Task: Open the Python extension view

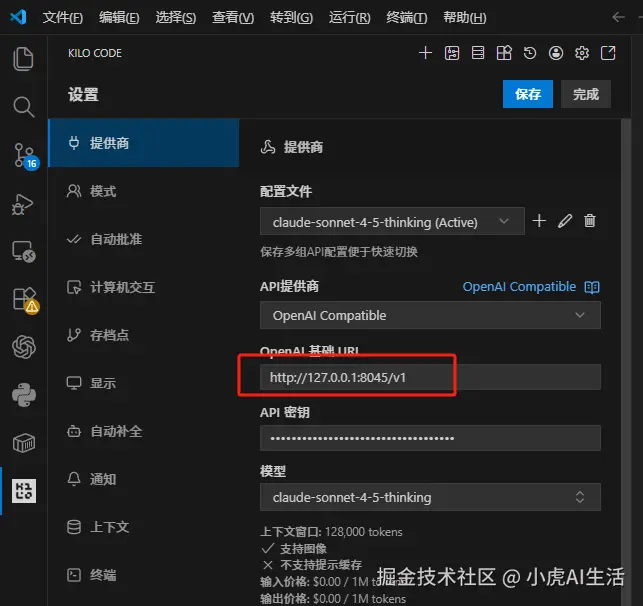Action: 24,395
